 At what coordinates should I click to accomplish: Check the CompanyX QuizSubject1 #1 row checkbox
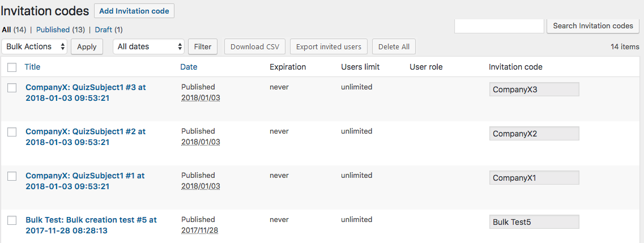pos(12,176)
